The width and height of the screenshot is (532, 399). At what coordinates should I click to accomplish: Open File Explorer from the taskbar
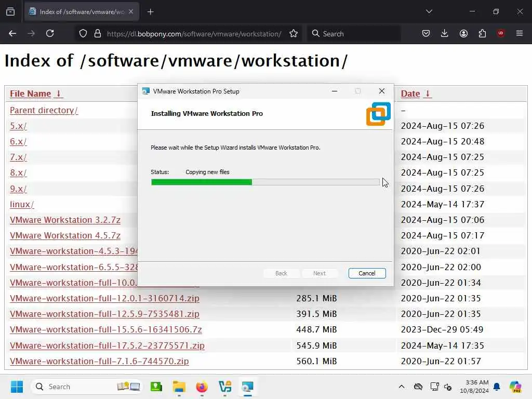(x=179, y=387)
